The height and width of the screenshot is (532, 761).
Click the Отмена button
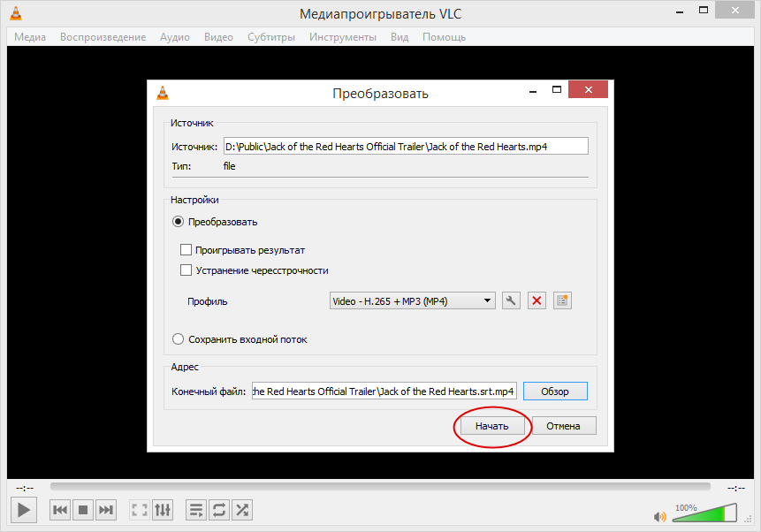pyautogui.click(x=564, y=426)
